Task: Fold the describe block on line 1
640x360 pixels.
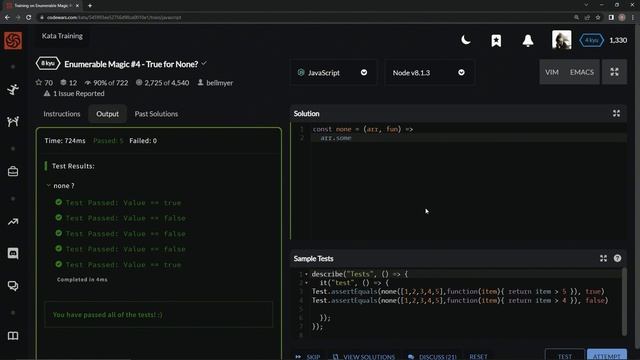Action: click(x=307, y=274)
